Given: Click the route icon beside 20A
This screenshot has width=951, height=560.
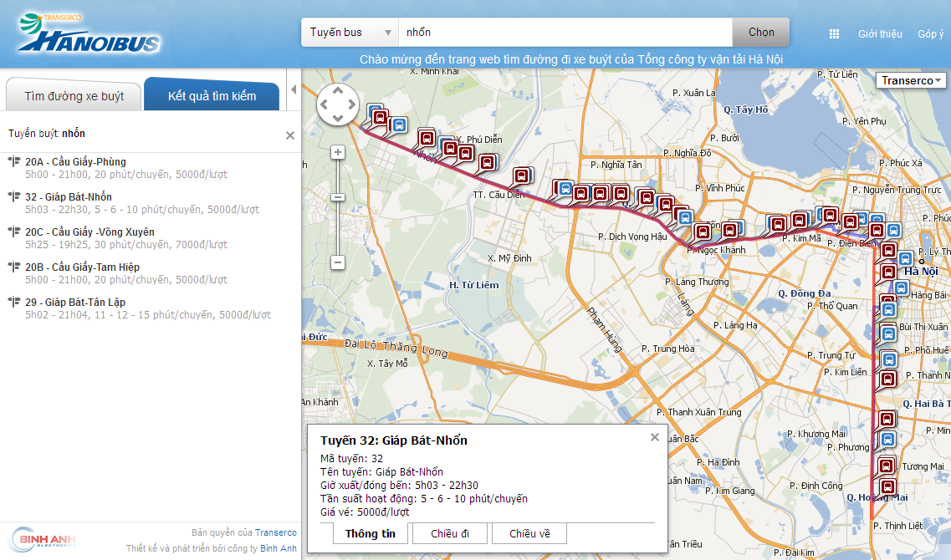Looking at the screenshot, I should tap(14, 161).
